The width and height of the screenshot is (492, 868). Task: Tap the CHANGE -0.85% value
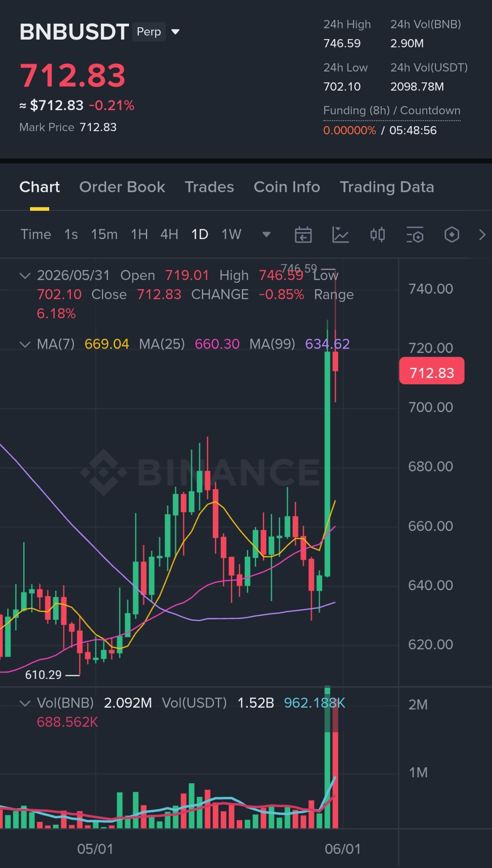click(x=282, y=295)
